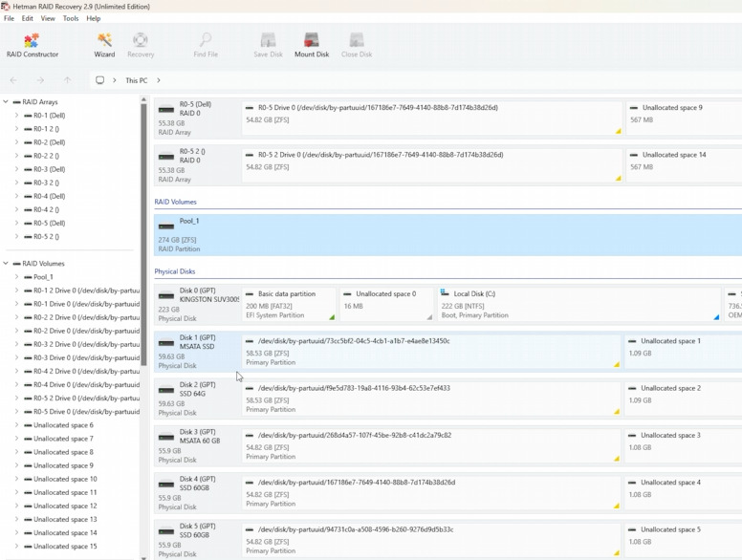The height and width of the screenshot is (560, 742).
Task: Open partition by-partuuid/268d4a57 on Disk 3
Action: pyautogui.click(x=431, y=446)
